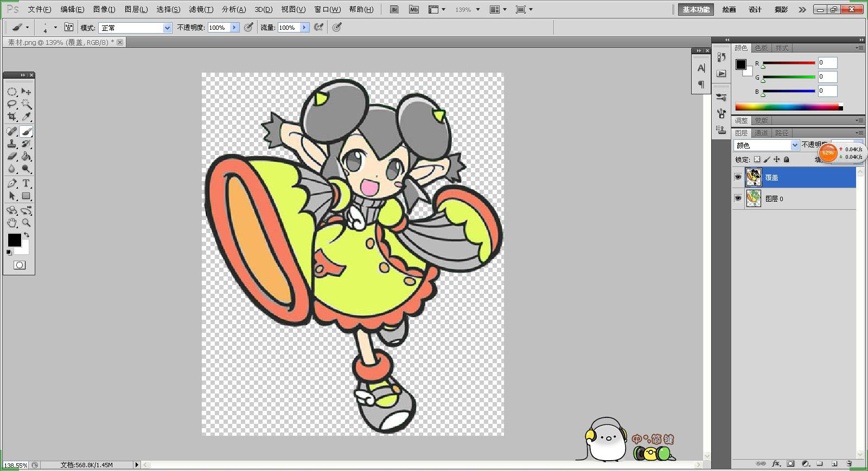This screenshot has width=868, height=471.
Task: Open brush preset picker dropdown
Action: [x=55, y=28]
